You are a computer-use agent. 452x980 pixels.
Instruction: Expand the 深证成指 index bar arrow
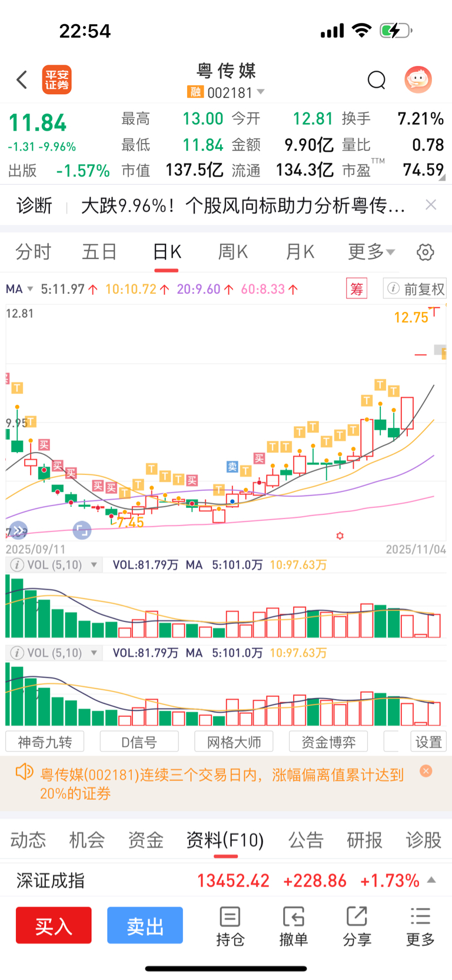point(431,880)
